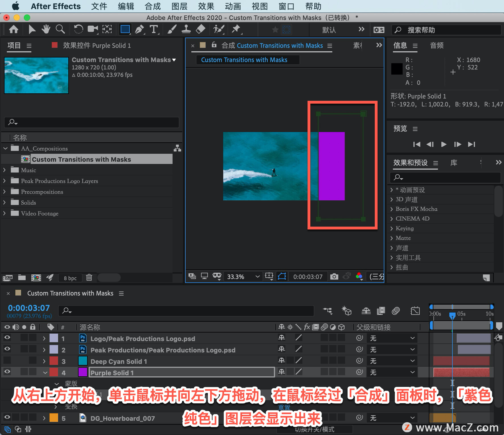Pick the Pen tool
Screen dimensions: 504x435
point(140,29)
